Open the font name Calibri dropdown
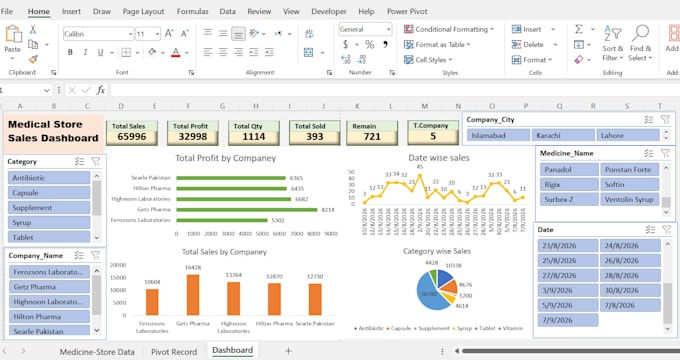The image size is (680, 360). coord(130,34)
